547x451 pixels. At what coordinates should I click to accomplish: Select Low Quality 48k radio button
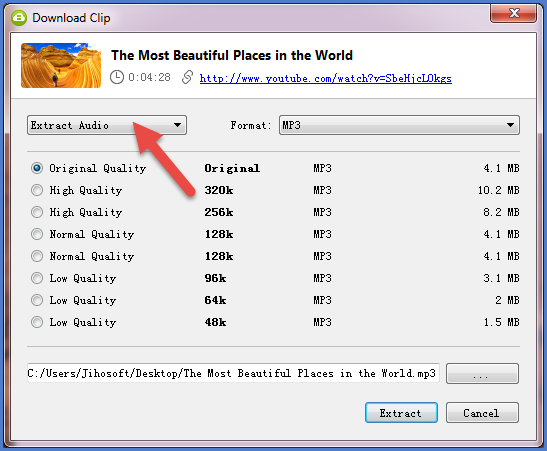(37, 322)
